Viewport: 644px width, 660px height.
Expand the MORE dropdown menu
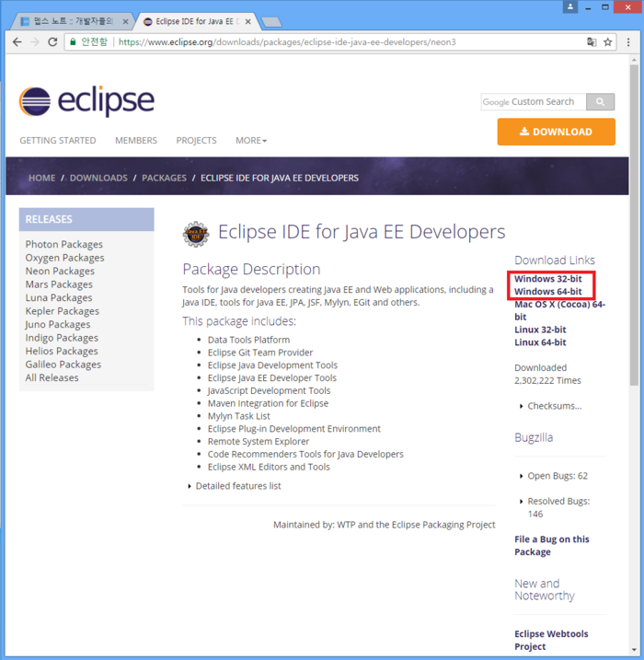pos(251,140)
